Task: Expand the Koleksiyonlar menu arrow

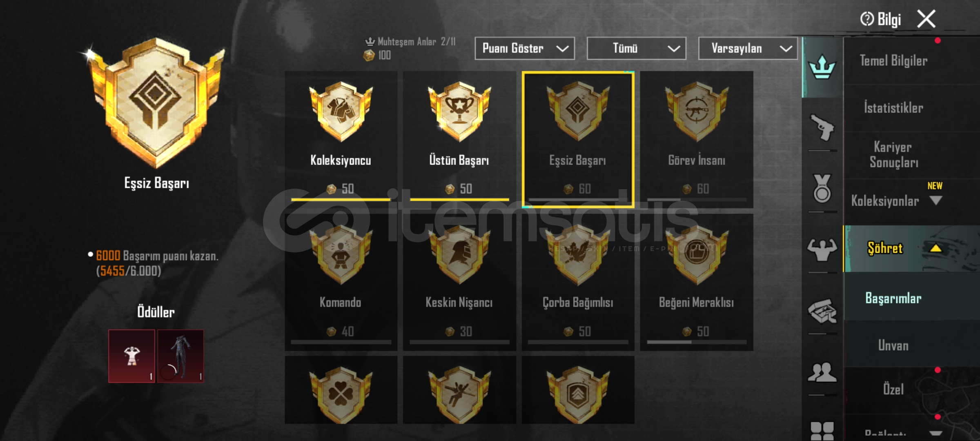Action: (x=935, y=200)
